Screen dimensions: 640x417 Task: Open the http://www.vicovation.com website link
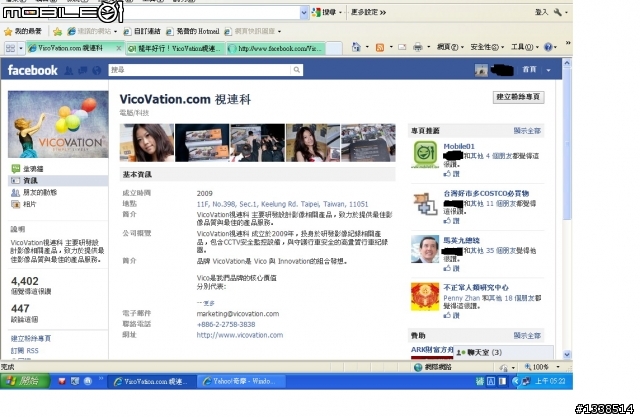point(240,335)
